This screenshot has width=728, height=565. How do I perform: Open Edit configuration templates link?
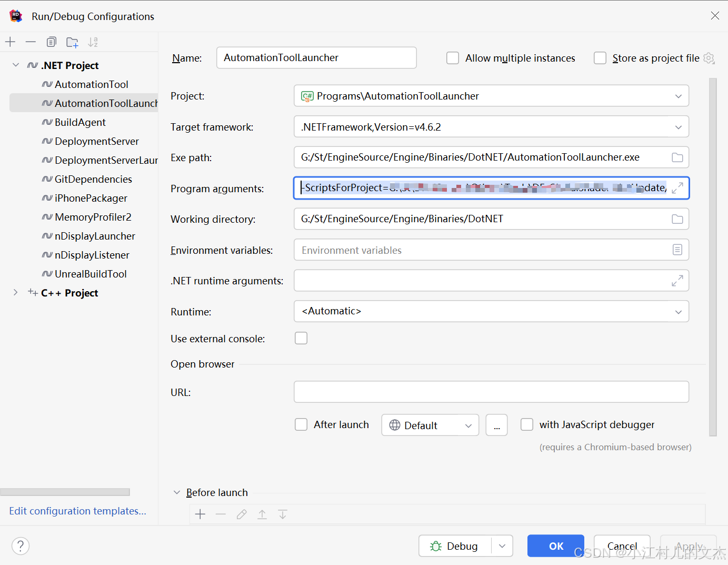pyautogui.click(x=78, y=511)
